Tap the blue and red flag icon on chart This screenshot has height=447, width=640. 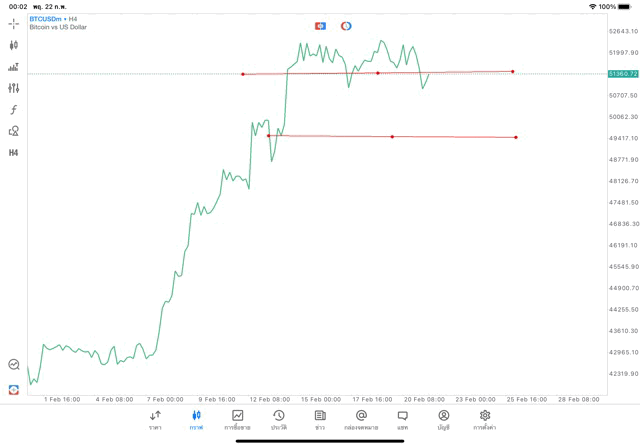coord(320,26)
